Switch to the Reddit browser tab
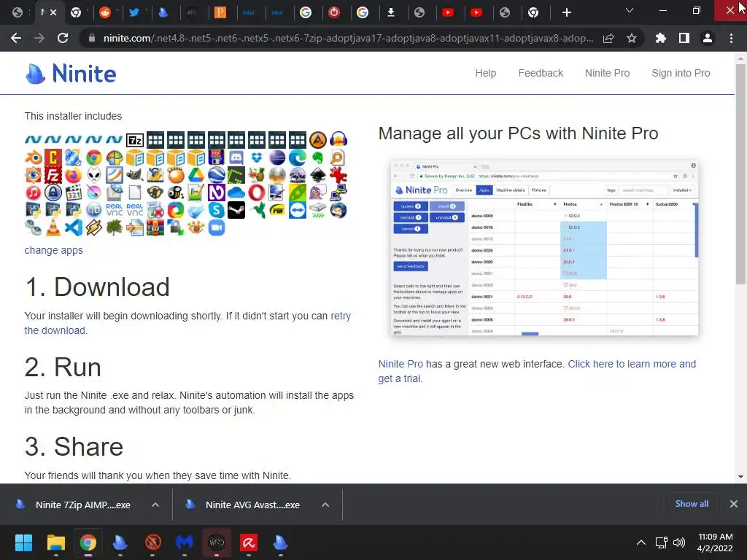The image size is (747, 560). pos(105,12)
